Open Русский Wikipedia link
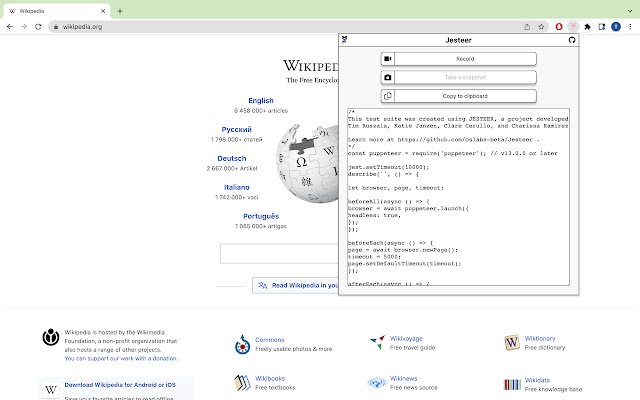 pyautogui.click(x=236, y=129)
